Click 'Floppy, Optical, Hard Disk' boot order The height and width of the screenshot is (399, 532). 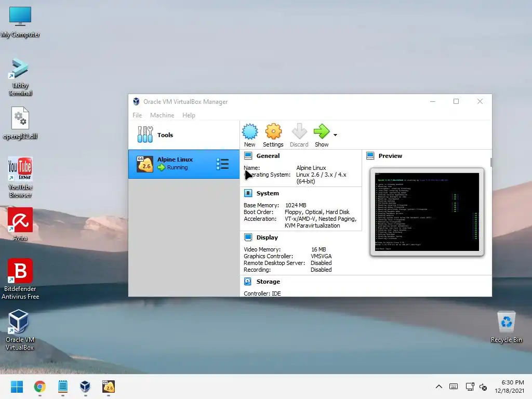pyautogui.click(x=317, y=212)
